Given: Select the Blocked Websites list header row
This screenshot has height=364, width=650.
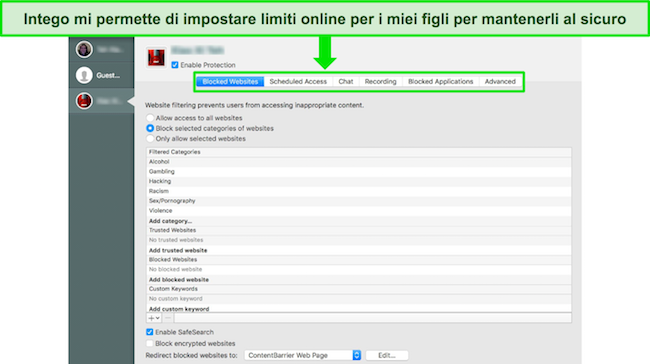Looking at the screenshot, I should click(359, 260).
